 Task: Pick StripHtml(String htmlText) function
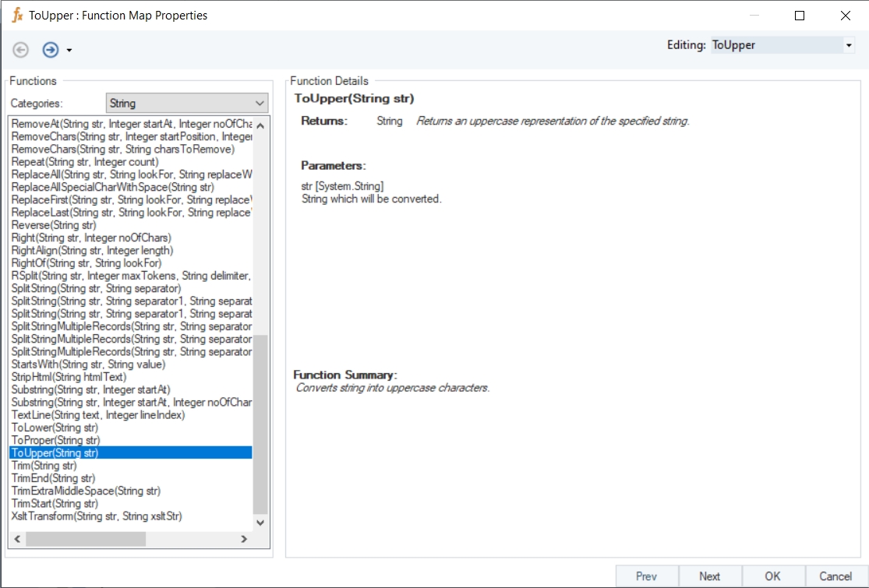69,377
